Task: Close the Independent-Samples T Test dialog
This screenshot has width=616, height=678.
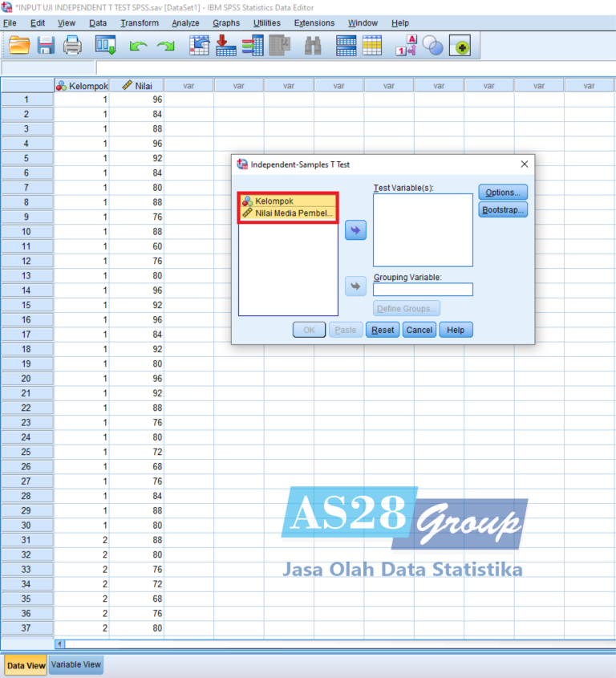Action: tap(525, 164)
